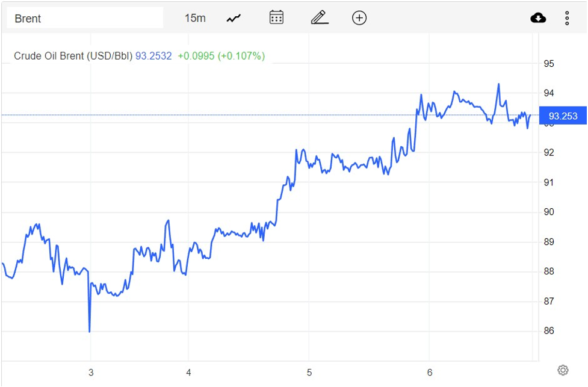Download chart data via cloud icon
This screenshot has width=588, height=387.
[x=538, y=18]
